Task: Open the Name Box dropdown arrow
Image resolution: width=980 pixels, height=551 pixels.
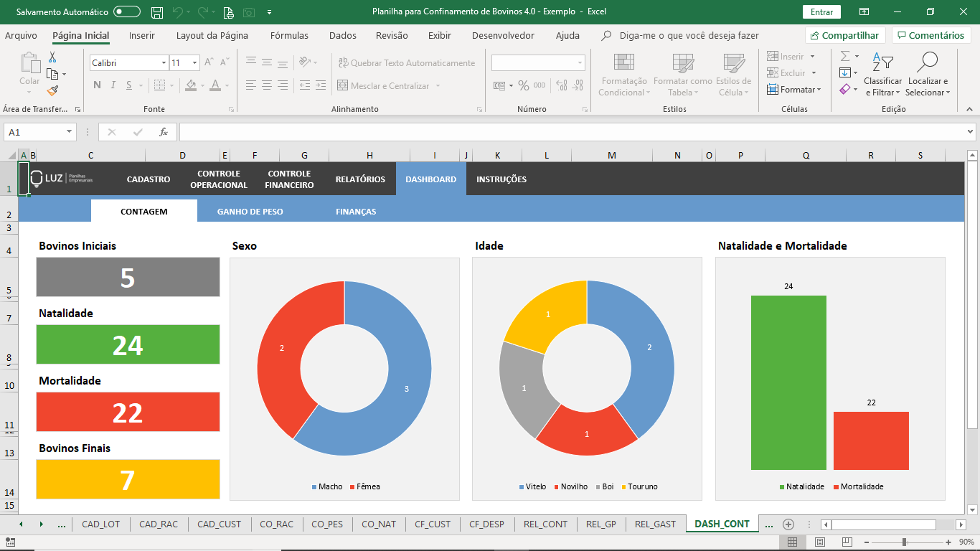Action: click(70, 132)
